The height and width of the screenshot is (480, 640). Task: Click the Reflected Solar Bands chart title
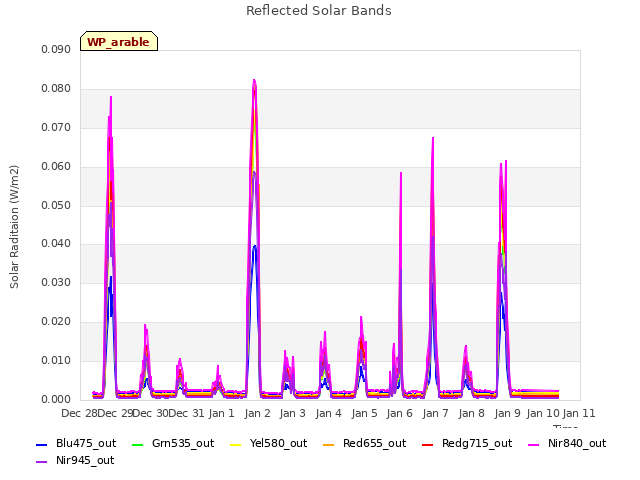[319, 11]
